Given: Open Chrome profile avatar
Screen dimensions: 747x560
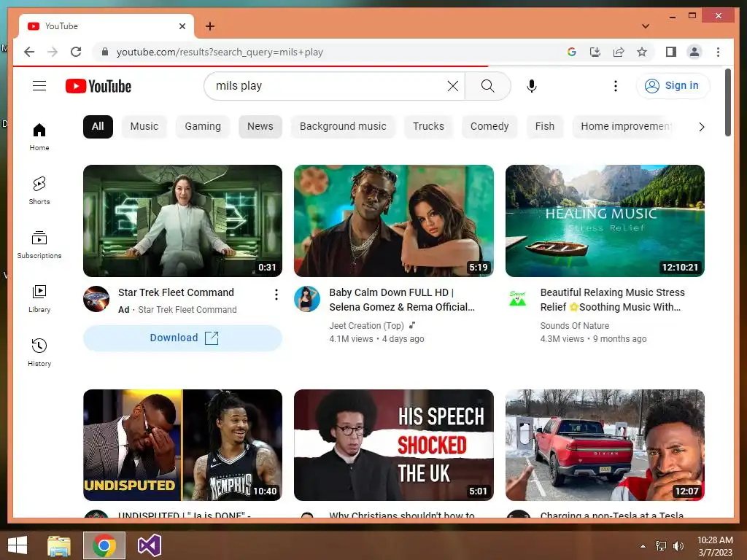Looking at the screenshot, I should click(694, 52).
